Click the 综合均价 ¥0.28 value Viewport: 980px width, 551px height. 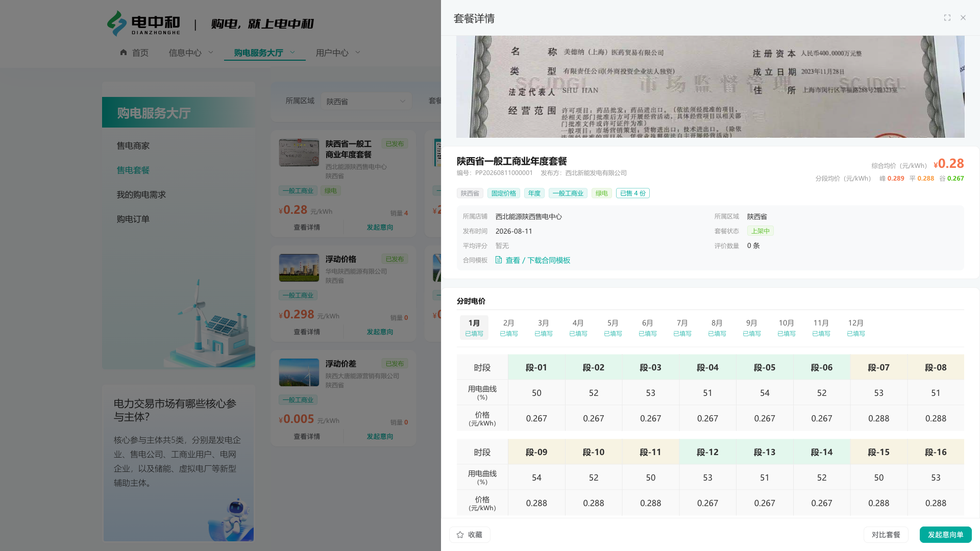[948, 164]
